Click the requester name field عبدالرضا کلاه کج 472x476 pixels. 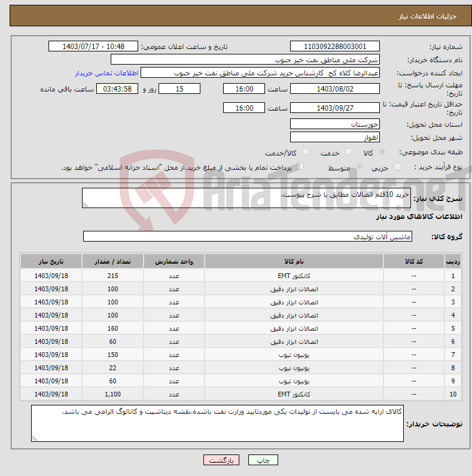260,73
